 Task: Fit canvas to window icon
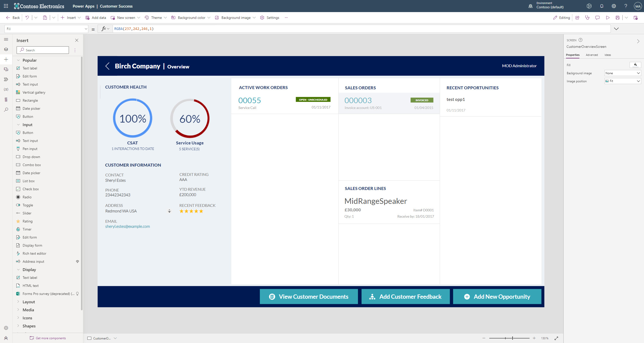pyautogui.click(x=556, y=338)
